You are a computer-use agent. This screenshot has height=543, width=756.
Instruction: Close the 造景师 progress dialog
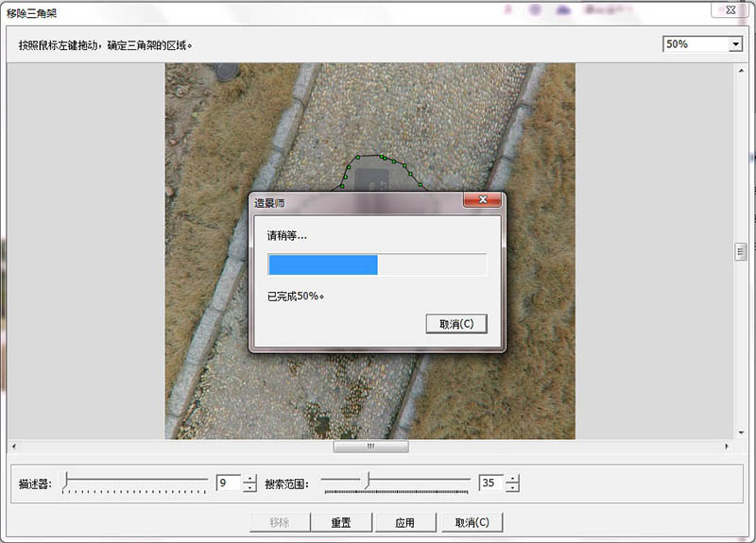click(x=482, y=199)
